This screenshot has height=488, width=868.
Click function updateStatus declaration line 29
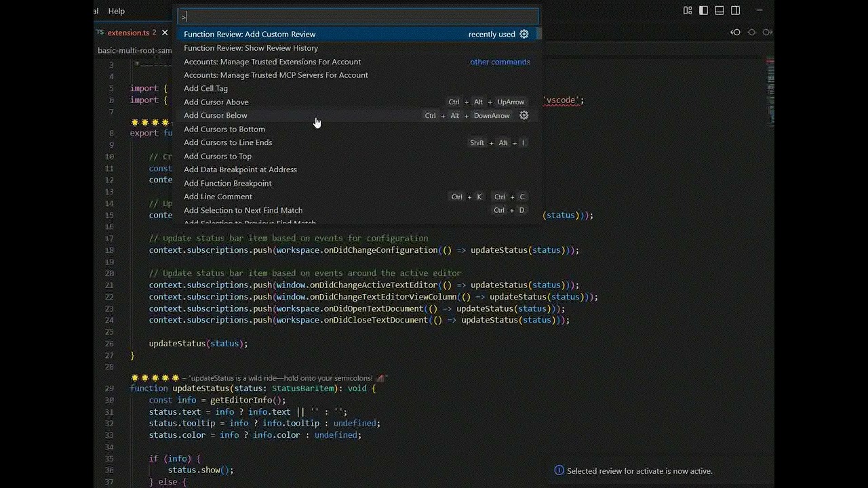pos(252,388)
